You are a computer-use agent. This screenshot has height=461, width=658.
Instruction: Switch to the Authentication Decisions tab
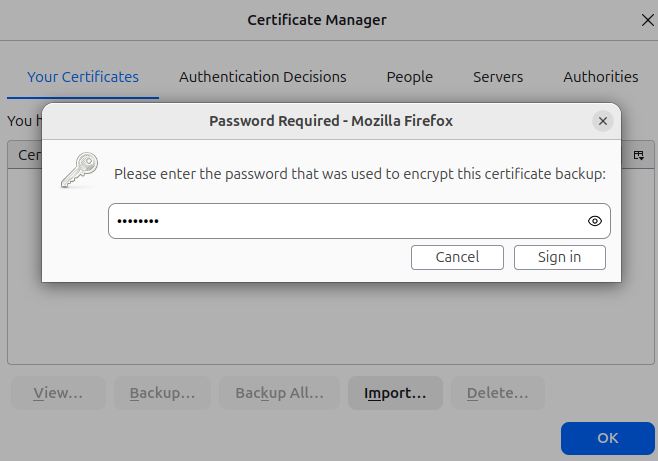pyautogui.click(x=263, y=77)
